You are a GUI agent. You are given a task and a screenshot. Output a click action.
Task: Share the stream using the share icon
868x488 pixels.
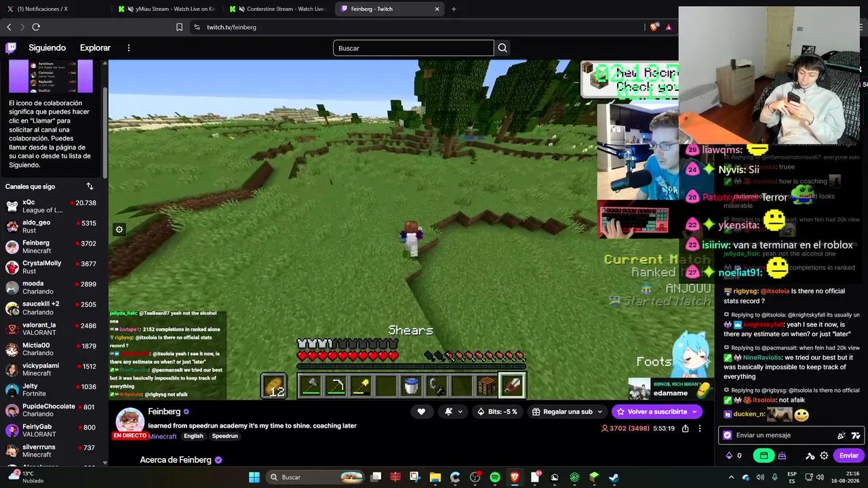[686, 428]
